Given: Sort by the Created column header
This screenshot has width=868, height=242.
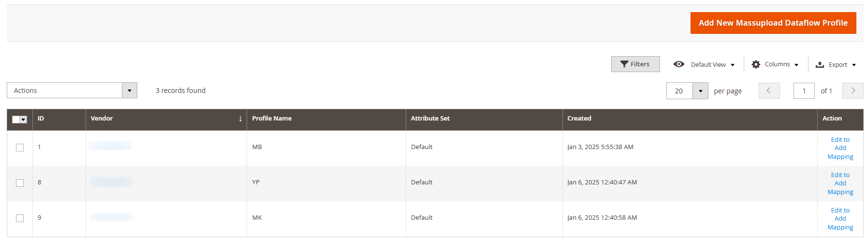Looking at the screenshot, I should tap(579, 119).
